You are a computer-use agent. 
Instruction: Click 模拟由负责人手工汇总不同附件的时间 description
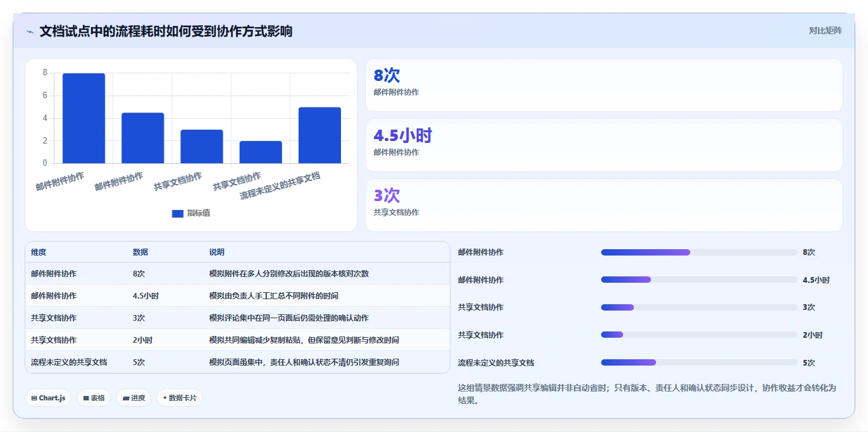[274, 296]
